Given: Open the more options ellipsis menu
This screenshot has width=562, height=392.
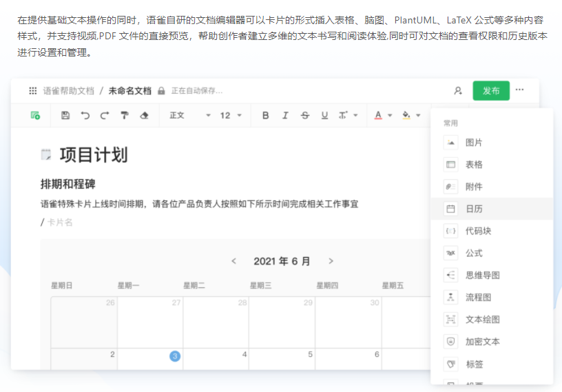Looking at the screenshot, I should (520, 90).
